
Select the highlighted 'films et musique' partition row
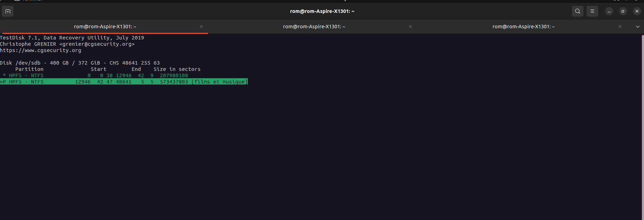coord(124,82)
